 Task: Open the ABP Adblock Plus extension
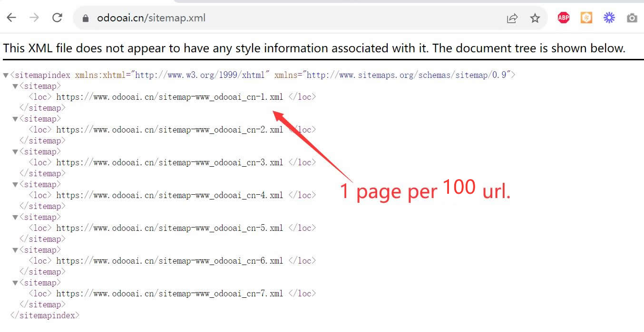pos(564,18)
